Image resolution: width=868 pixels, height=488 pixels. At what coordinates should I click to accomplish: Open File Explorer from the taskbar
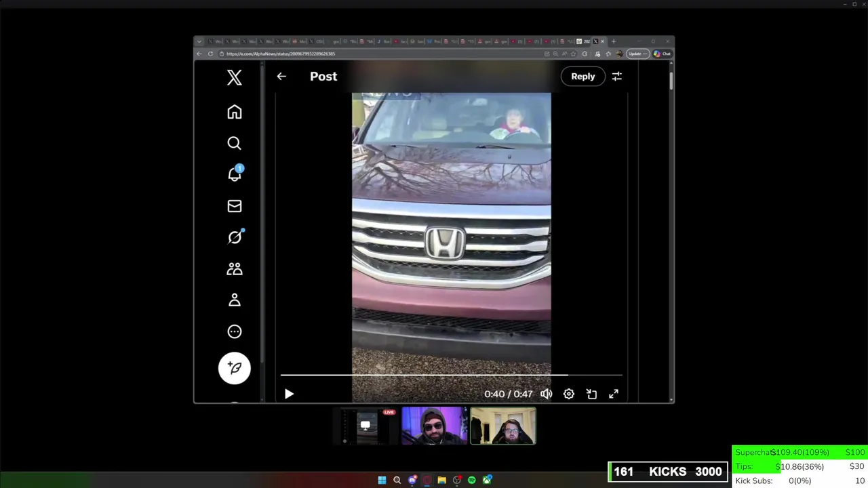pyautogui.click(x=442, y=480)
